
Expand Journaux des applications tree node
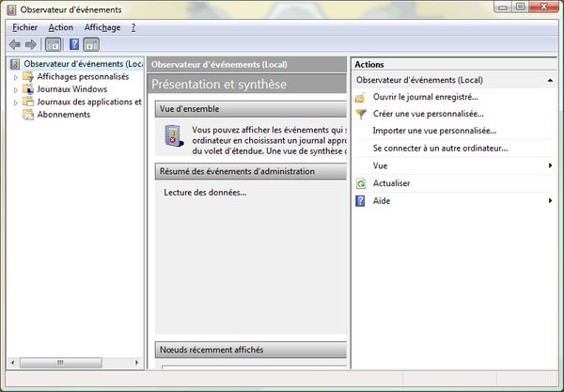(x=16, y=102)
